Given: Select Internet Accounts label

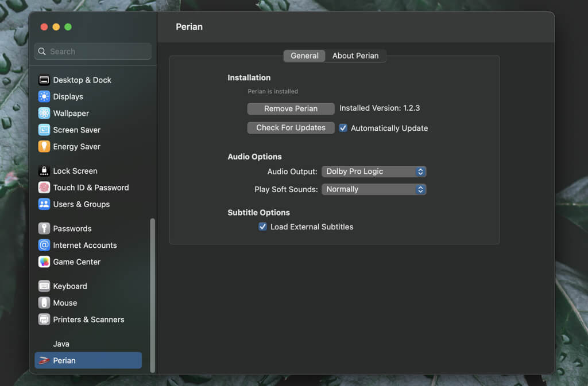Looking at the screenshot, I should pyautogui.click(x=85, y=245).
